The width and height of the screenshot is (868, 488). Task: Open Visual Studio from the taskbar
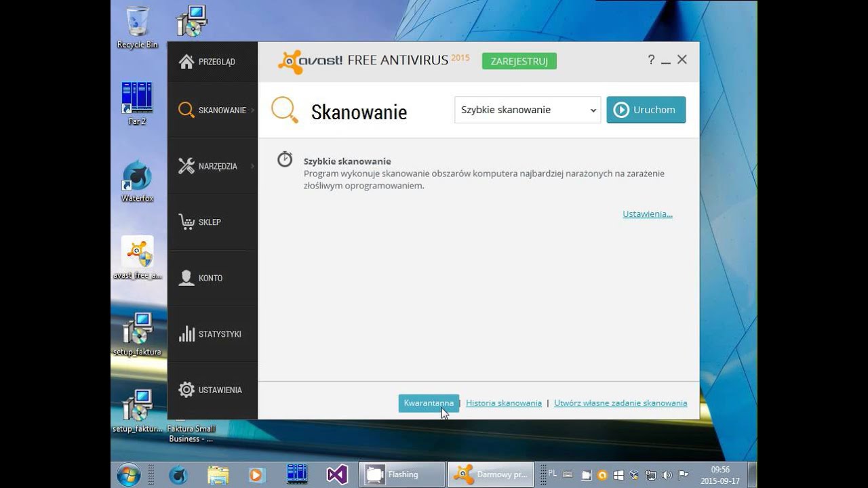click(x=337, y=474)
